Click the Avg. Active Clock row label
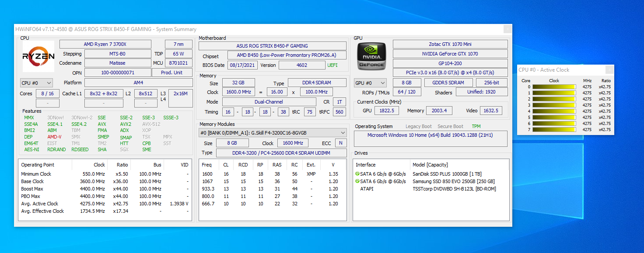This screenshot has width=644, height=253. click(40, 204)
